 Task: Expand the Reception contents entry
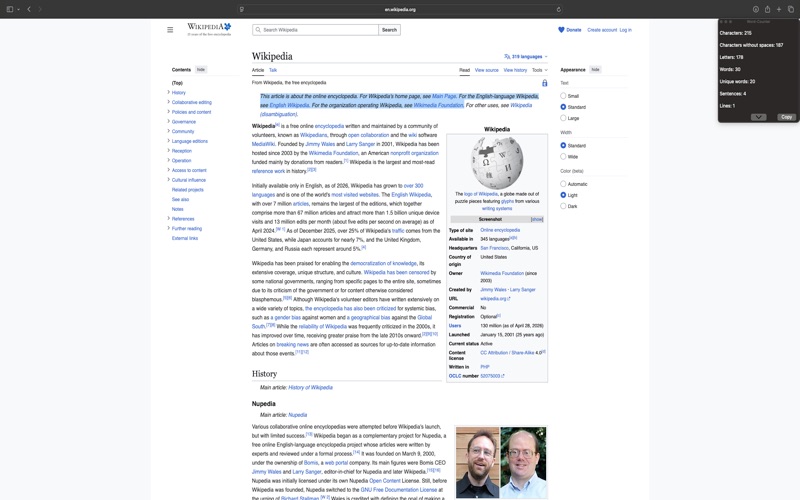[168, 151]
